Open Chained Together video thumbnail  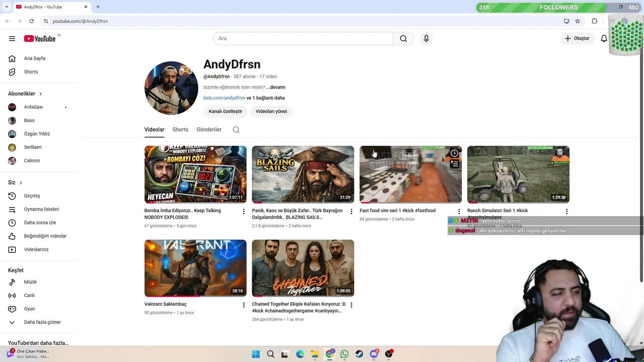pos(303,268)
